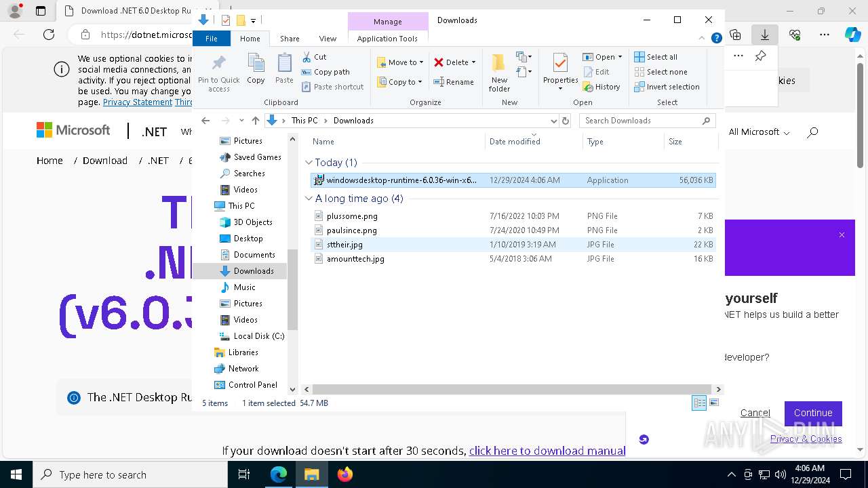Viewport: 868px width, 488px height.
Task: Select the paulsince.png file
Action: [513, 230]
